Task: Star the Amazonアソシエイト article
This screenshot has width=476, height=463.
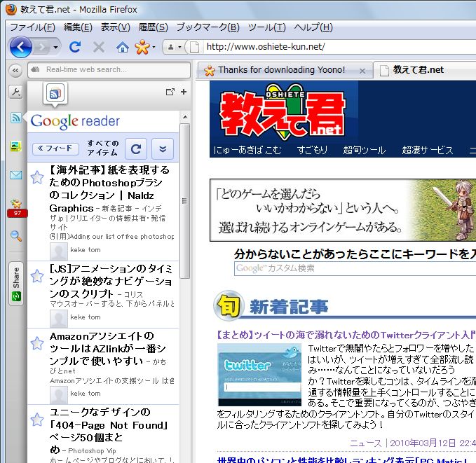Action: point(37,343)
